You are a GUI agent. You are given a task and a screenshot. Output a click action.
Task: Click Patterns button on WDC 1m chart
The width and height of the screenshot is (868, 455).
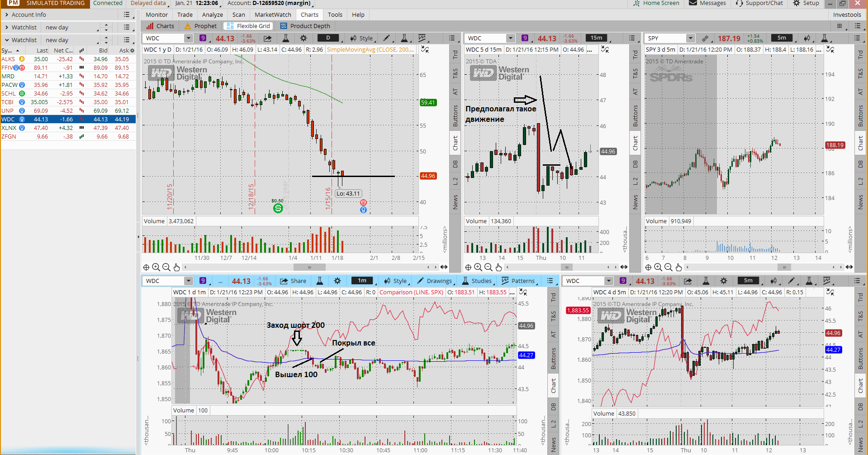pyautogui.click(x=518, y=281)
